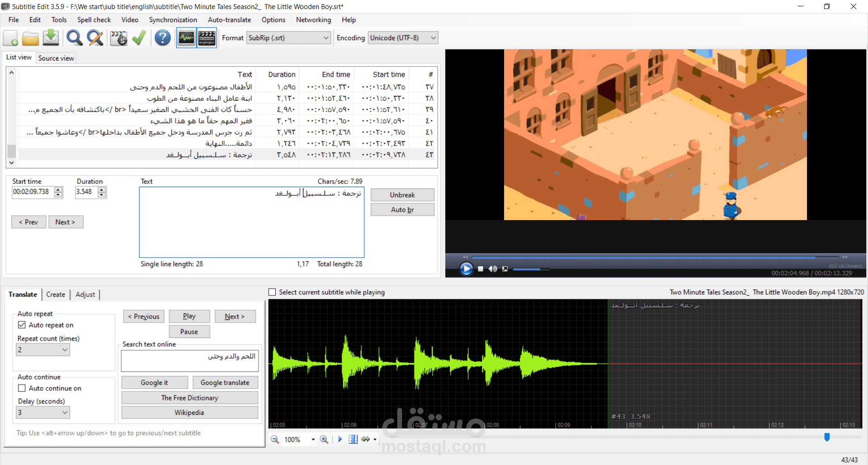Click the center waveform position icon
The width and height of the screenshot is (868, 465).
[353, 439]
